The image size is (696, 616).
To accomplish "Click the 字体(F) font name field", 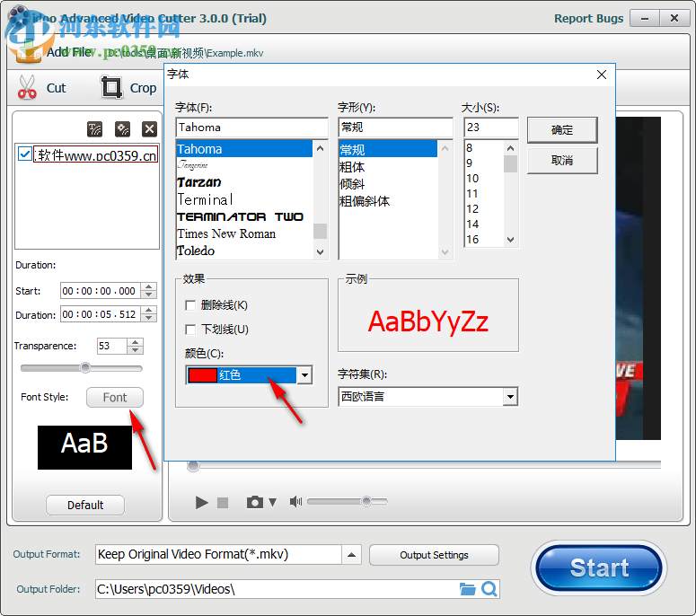I will 251,128.
